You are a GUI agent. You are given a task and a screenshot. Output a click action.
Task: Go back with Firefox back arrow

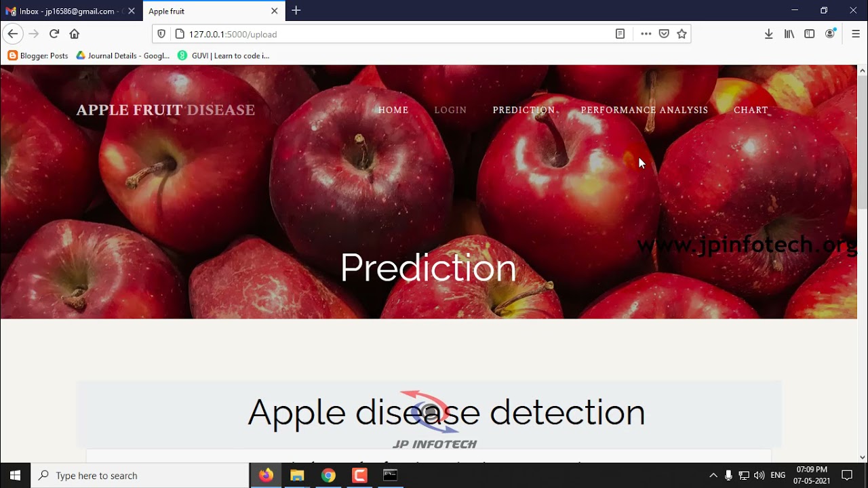(x=12, y=34)
